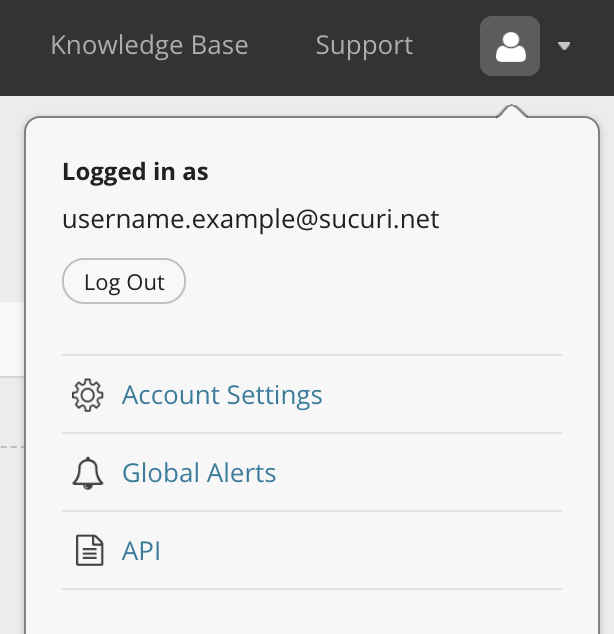Viewport: 614px width, 634px height.
Task: Collapse the account menu using the caret arrow
Action: [x=564, y=46]
